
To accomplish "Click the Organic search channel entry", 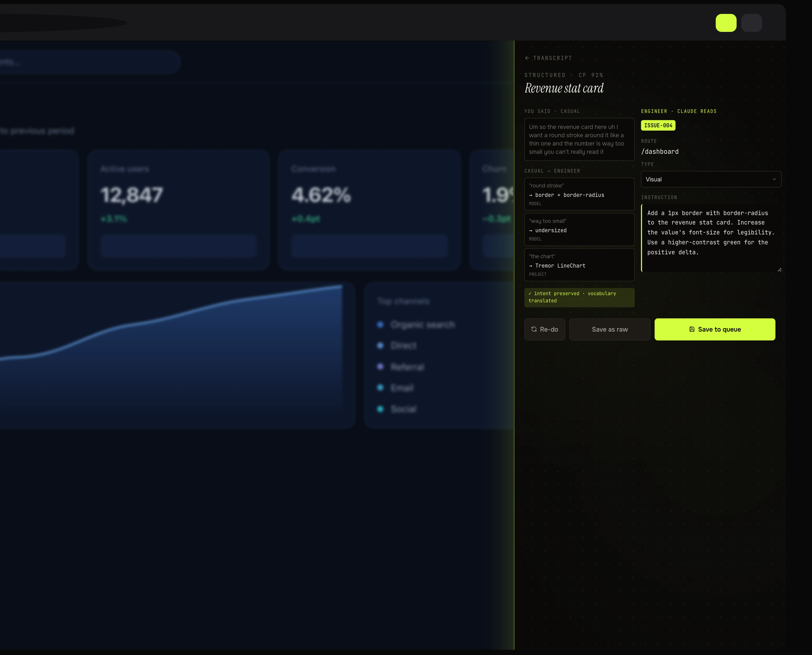I will (416, 325).
